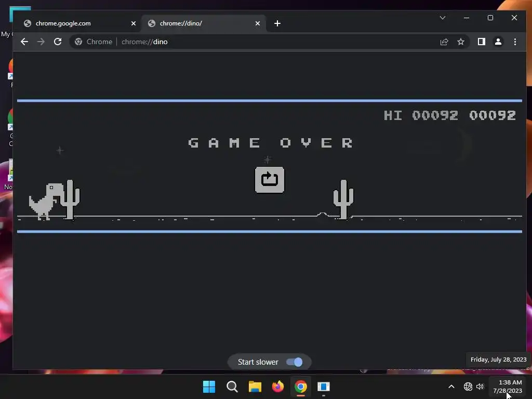This screenshot has width=532, height=399.
Task: Click the Chrome taskbar icon
Action: coord(301,387)
